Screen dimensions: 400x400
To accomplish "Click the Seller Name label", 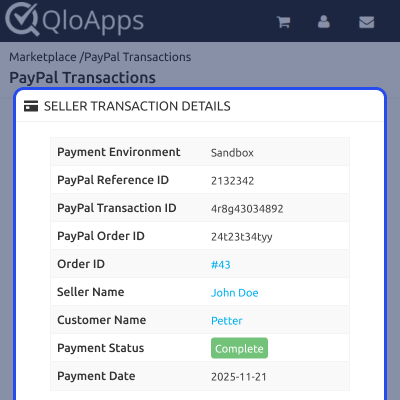I will click(91, 292).
